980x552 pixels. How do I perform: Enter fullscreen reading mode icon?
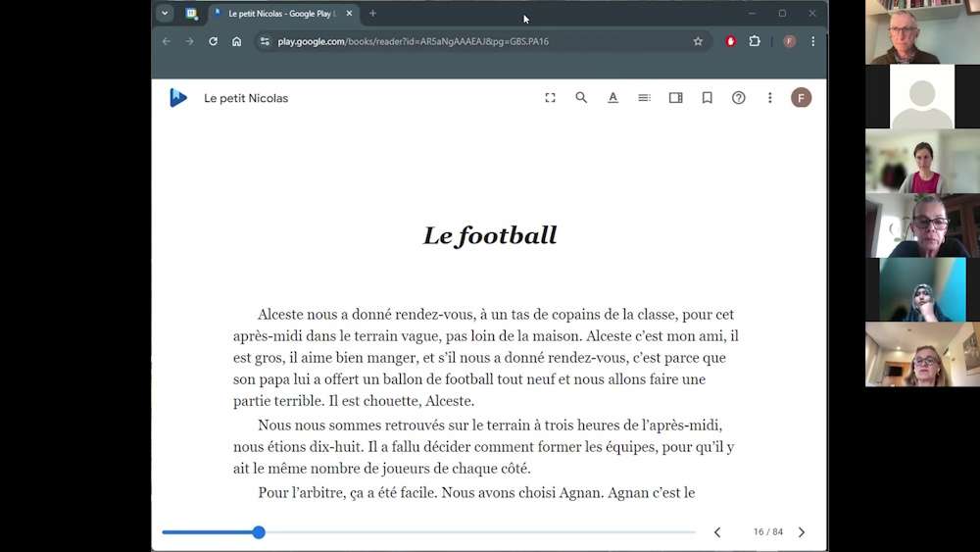click(x=550, y=97)
